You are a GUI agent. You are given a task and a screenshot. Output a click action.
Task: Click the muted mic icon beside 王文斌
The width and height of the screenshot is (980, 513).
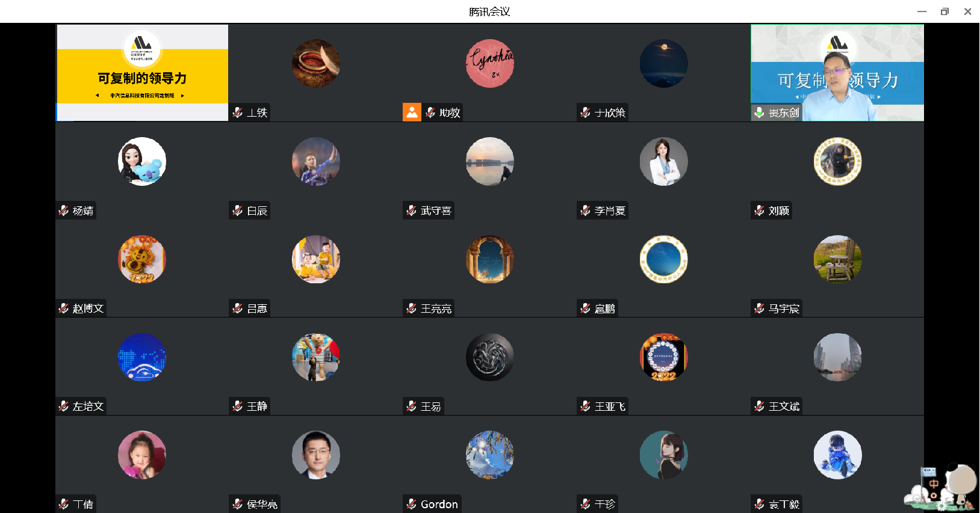coord(759,406)
